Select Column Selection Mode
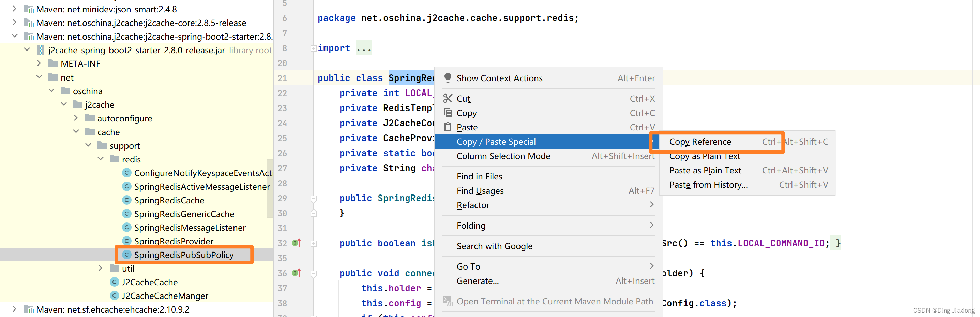 [x=548, y=156]
